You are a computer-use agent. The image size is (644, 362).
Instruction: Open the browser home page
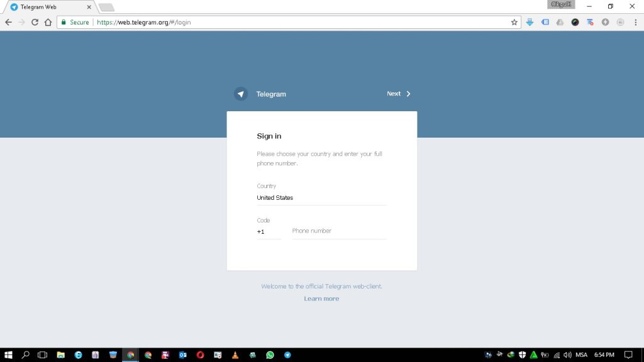coord(48,22)
